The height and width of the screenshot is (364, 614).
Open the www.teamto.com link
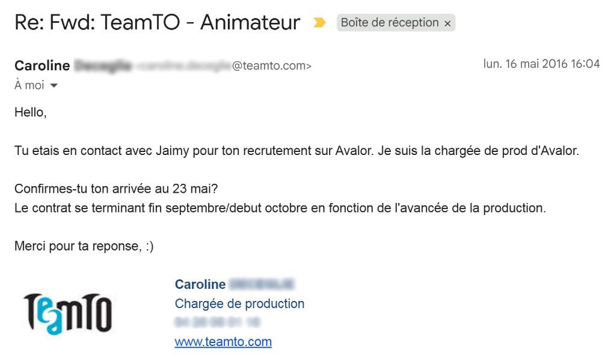coord(223,341)
